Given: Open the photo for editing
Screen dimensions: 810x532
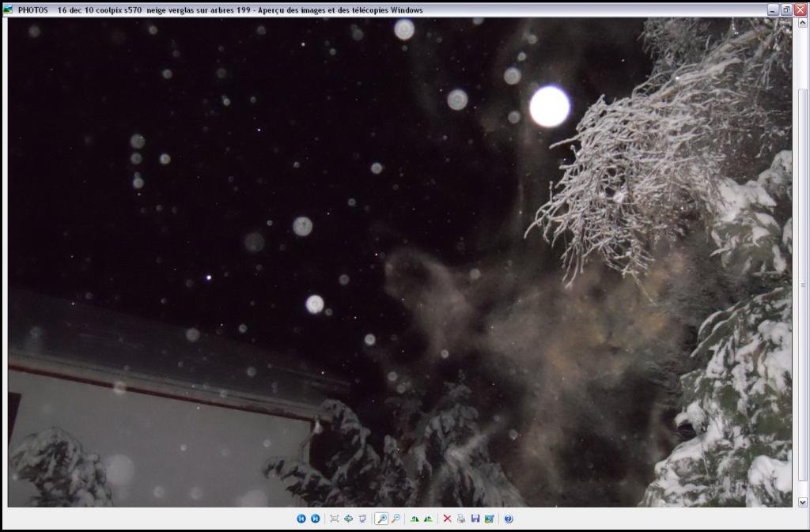Looking at the screenshot, I should pyautogui.click(x=489, y=519).
